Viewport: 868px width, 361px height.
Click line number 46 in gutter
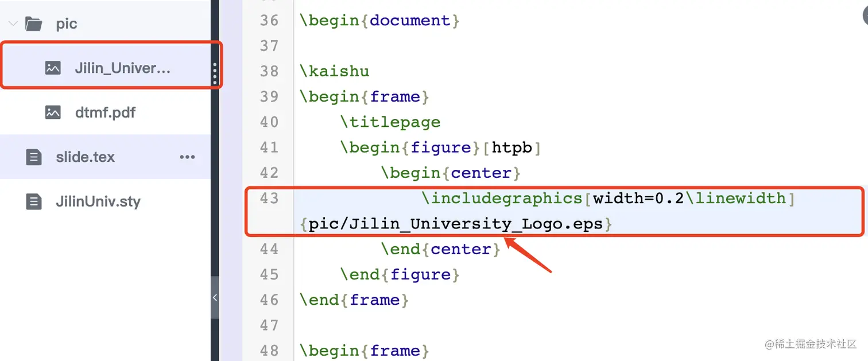[269, 300]
